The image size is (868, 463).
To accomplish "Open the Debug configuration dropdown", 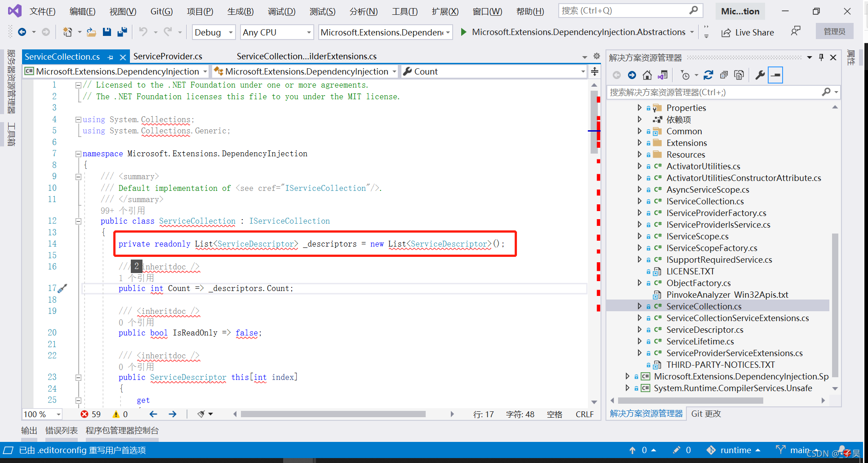I will click(x=214, y=32).
